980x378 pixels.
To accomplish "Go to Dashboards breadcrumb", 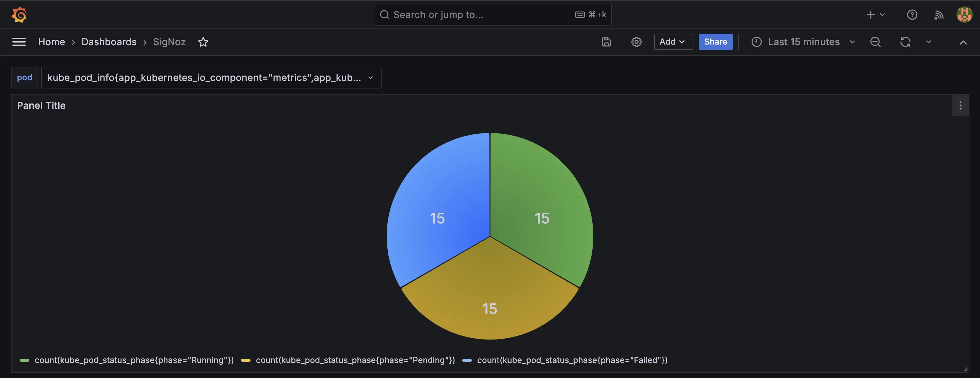I will pyautogui.click(x=109, y=42).
